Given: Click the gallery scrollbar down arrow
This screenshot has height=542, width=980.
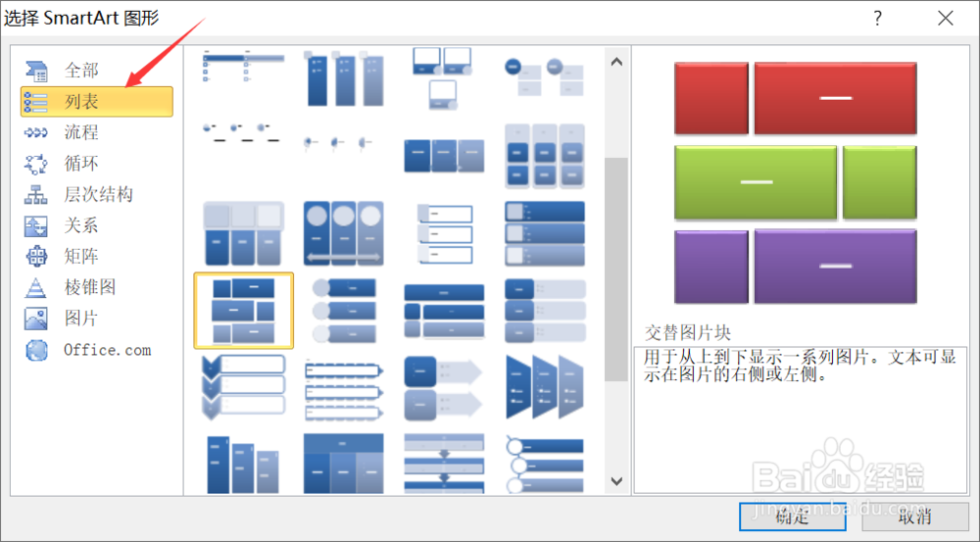Looking at the screenshot, I should coord(616,481).
